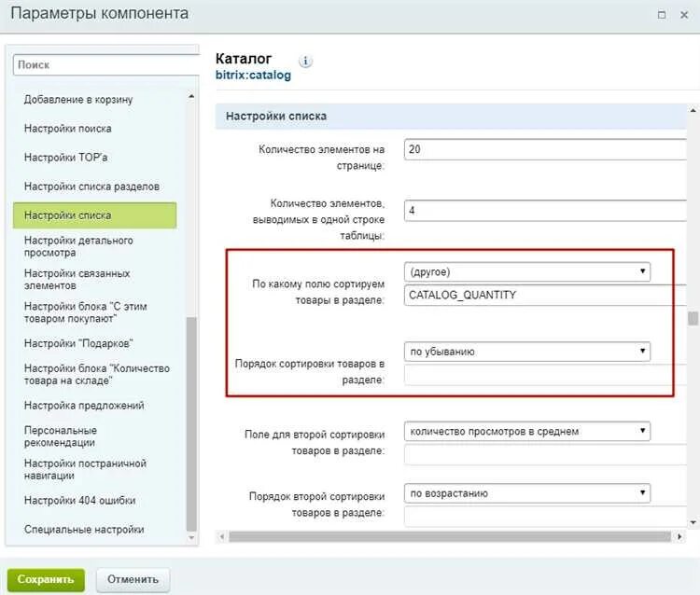Open Настройки списка разделов section
Image resolution: width=700 pixels, height=595 pixels.
click(x=91, y=187)
